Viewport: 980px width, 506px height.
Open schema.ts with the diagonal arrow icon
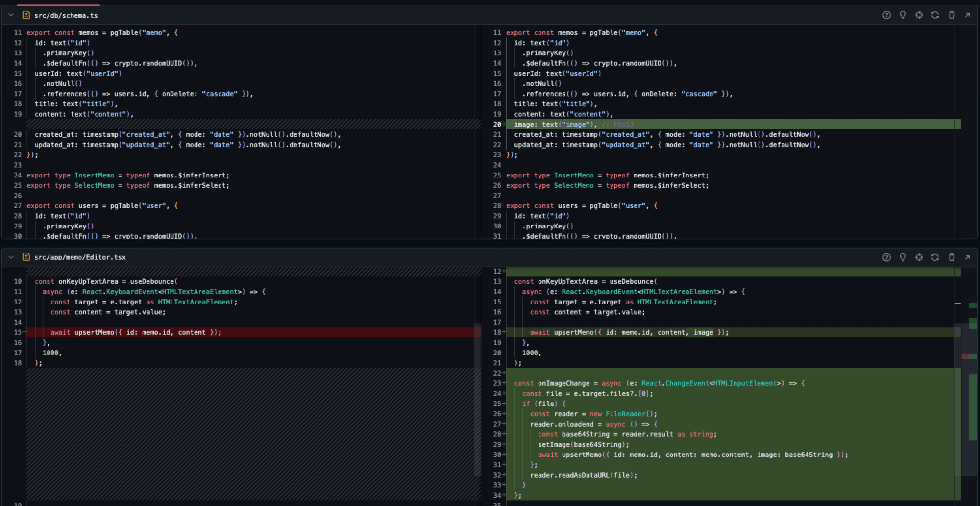pos(967,15)
